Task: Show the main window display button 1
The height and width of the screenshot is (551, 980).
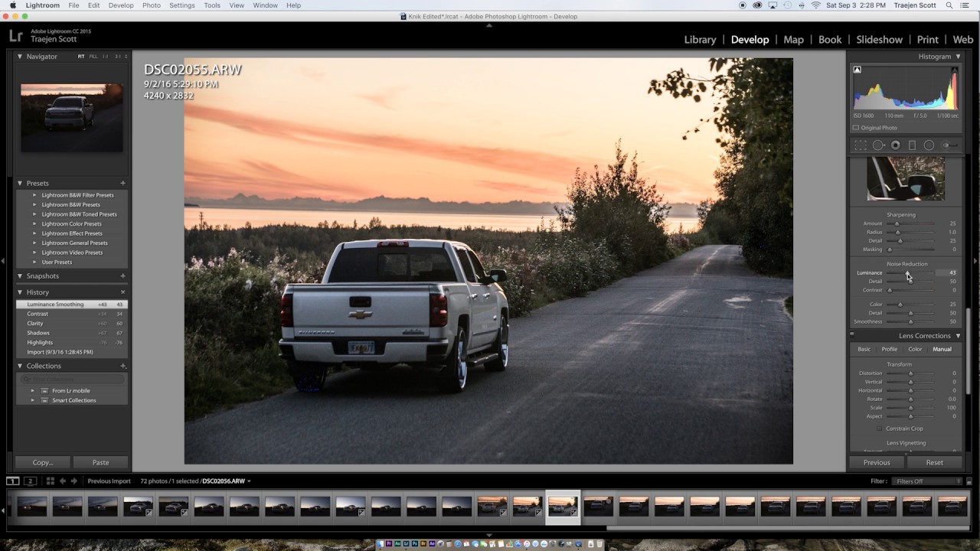Action: 13,481
